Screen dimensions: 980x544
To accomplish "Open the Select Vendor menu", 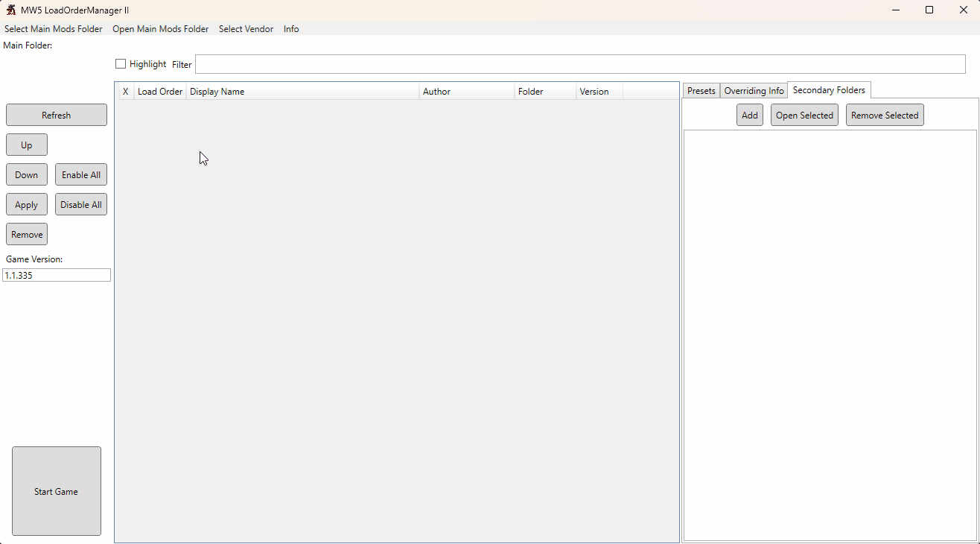I will (246, 29).
